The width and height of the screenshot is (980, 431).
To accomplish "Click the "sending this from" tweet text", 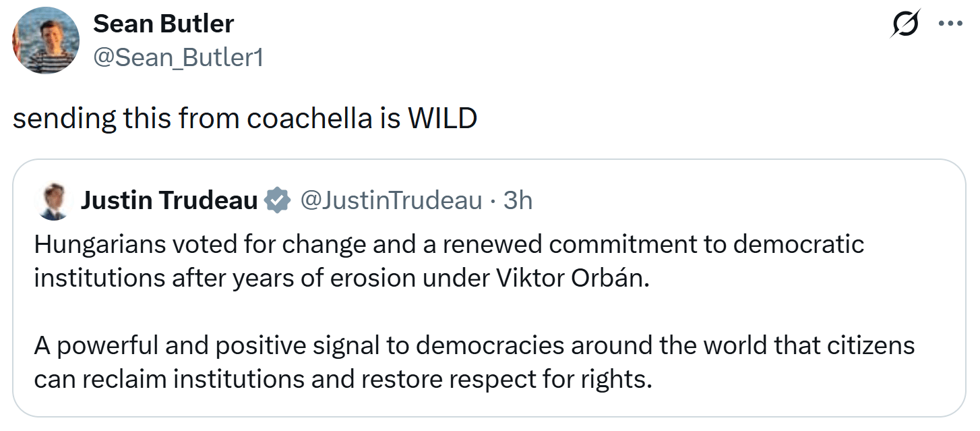I will click(125, 118).
